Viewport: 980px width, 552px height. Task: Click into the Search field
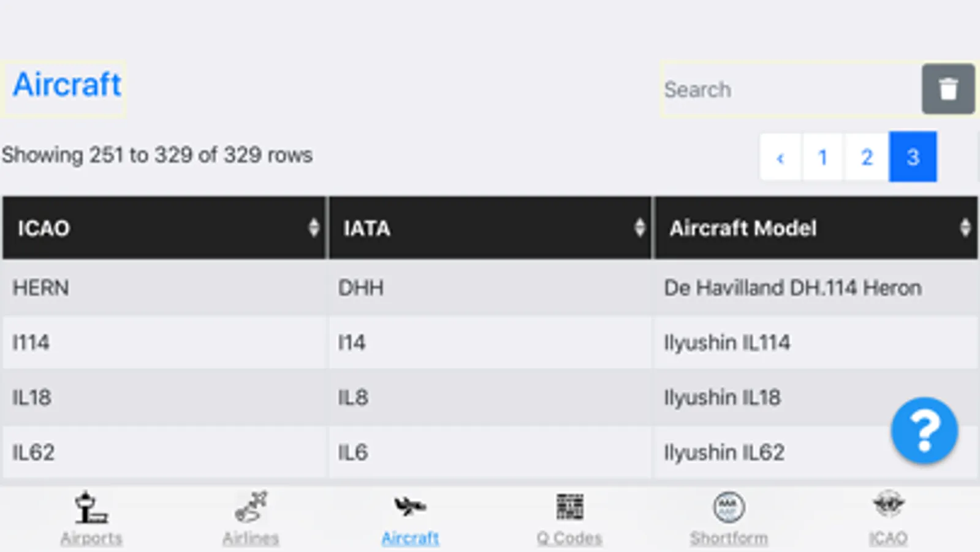(x=791, y=90)
